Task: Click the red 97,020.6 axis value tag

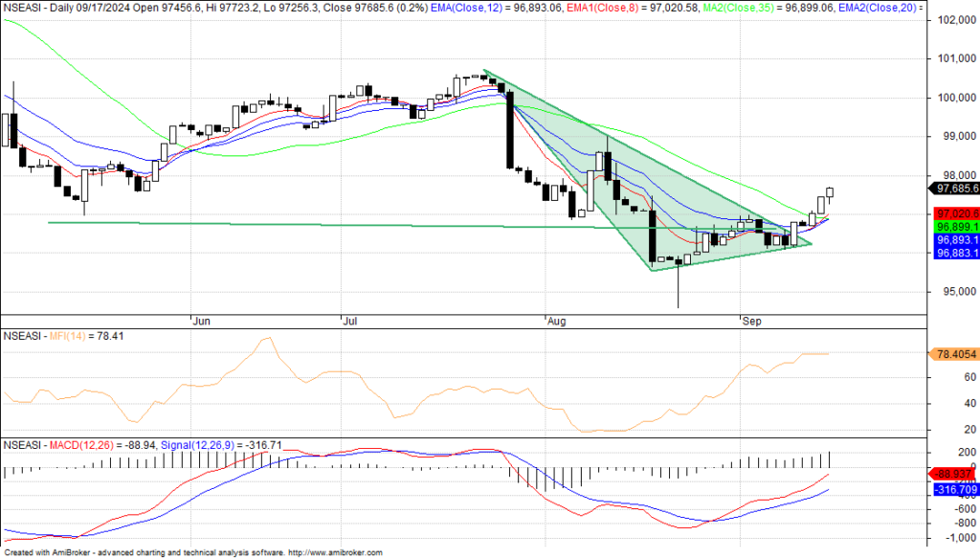Action: pyautogui.click(x=956, y=212)
